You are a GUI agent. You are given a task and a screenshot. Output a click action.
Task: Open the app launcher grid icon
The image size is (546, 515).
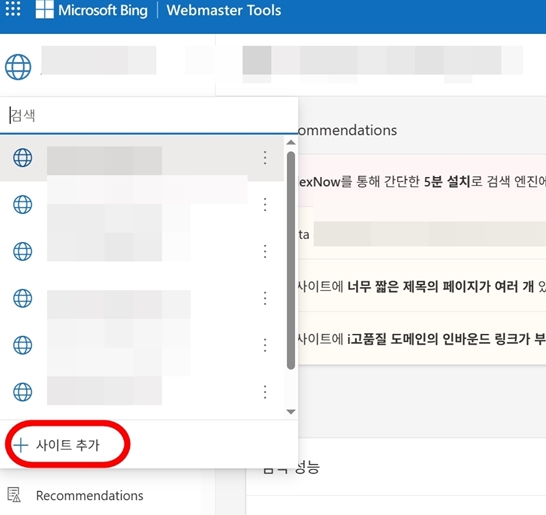(x=13, y=8)
